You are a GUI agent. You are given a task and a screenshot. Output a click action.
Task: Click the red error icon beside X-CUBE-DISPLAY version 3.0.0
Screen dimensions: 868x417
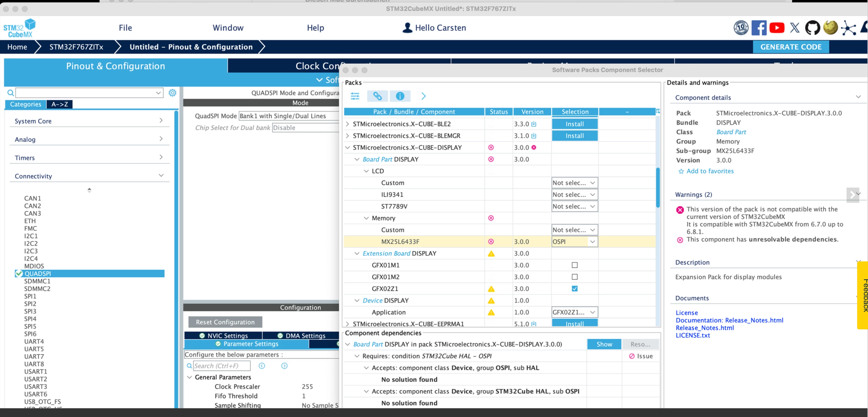pos(533,147)
